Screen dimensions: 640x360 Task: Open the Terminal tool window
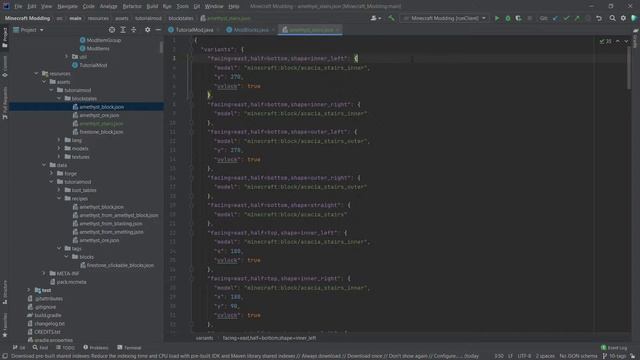(129, 348)
